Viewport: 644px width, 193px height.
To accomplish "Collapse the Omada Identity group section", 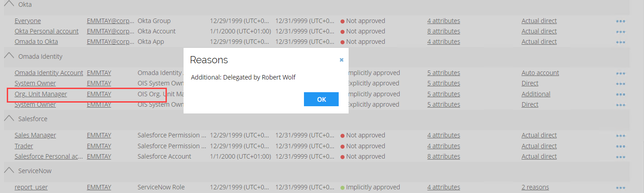I will (x=8, y=56).
